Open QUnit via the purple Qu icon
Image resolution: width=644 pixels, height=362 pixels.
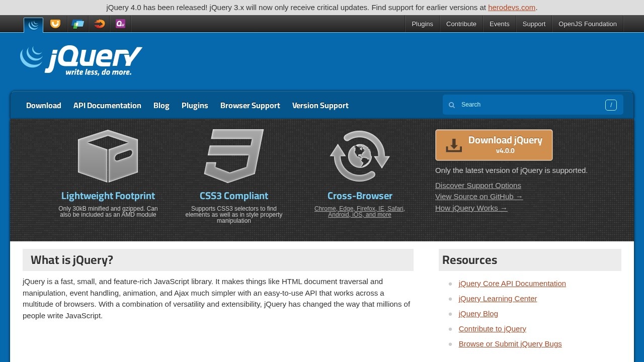coord(120,24)
